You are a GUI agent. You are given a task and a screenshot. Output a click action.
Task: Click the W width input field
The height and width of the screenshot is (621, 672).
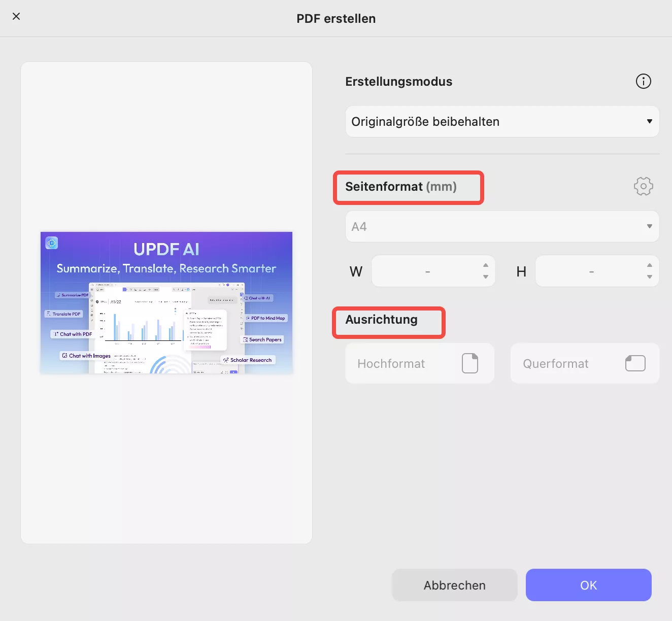(433, 271)
